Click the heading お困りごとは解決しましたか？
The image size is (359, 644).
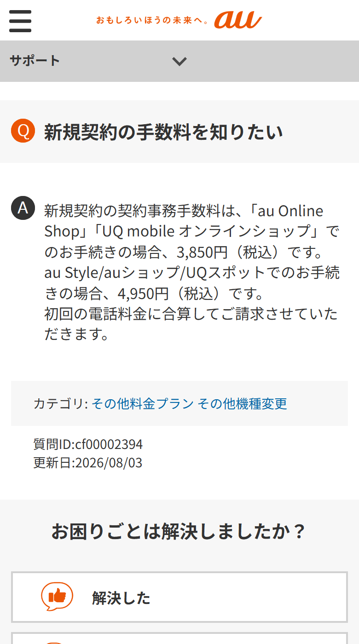(179, 531)
